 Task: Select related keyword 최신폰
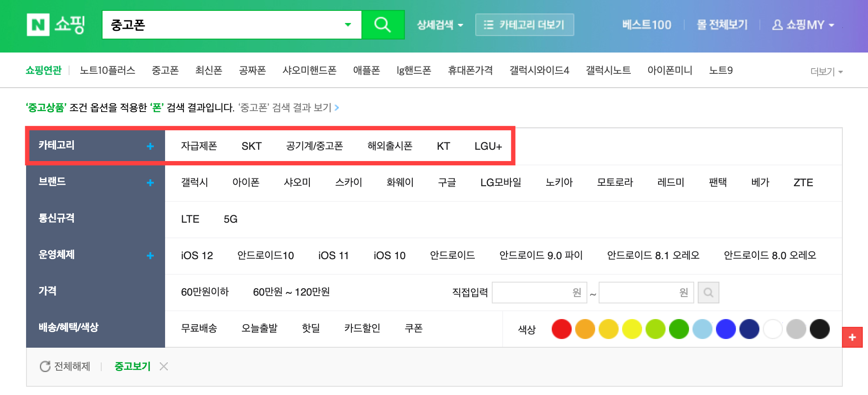209,70
